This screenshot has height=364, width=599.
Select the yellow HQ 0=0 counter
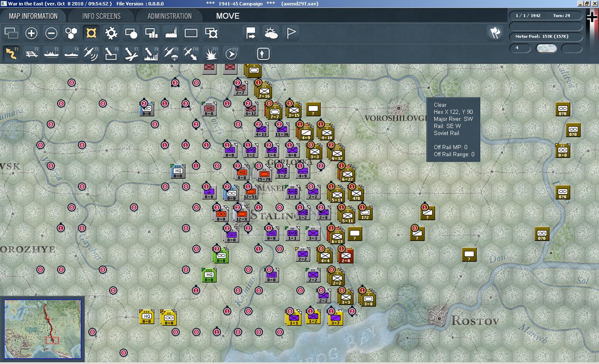pyautogui.click(x=147, y=317)
